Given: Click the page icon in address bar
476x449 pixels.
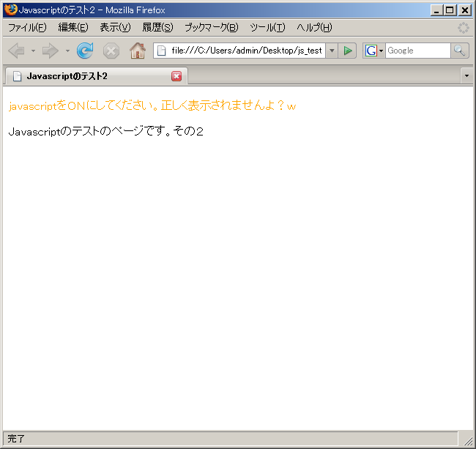Looking at the screenshot, I should [x=162, y=51].
